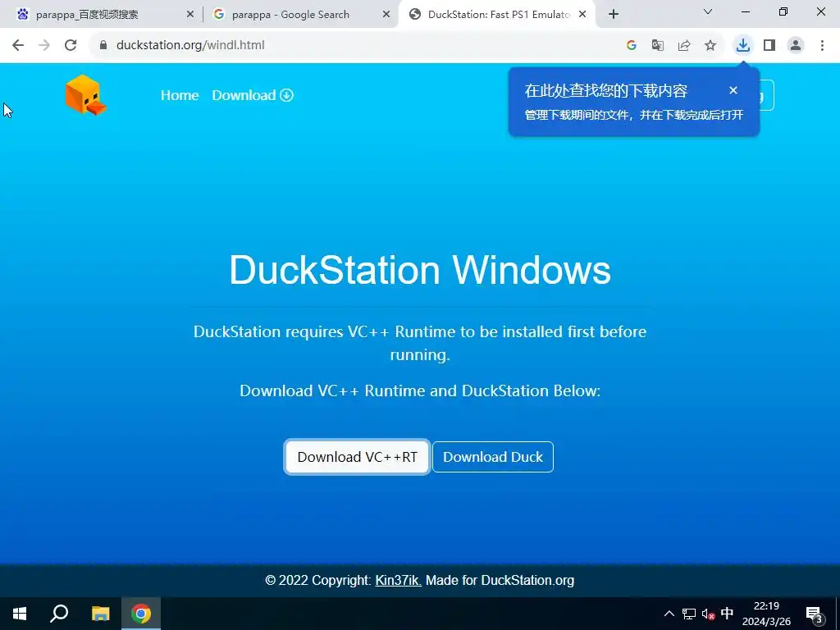
Task: Show hidden system tray icons
Action: point(669,614)
